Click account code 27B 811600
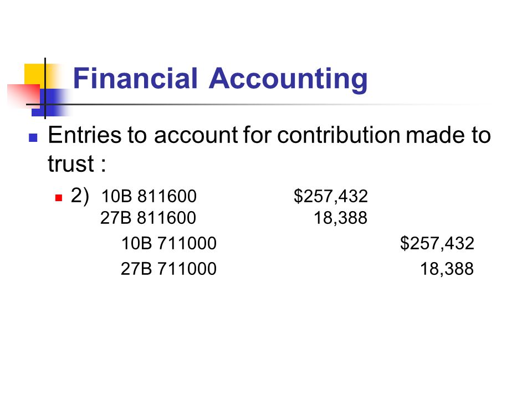The height and width of the screenshot is (399, 532). pyautogui.click(x=149, y=218)
